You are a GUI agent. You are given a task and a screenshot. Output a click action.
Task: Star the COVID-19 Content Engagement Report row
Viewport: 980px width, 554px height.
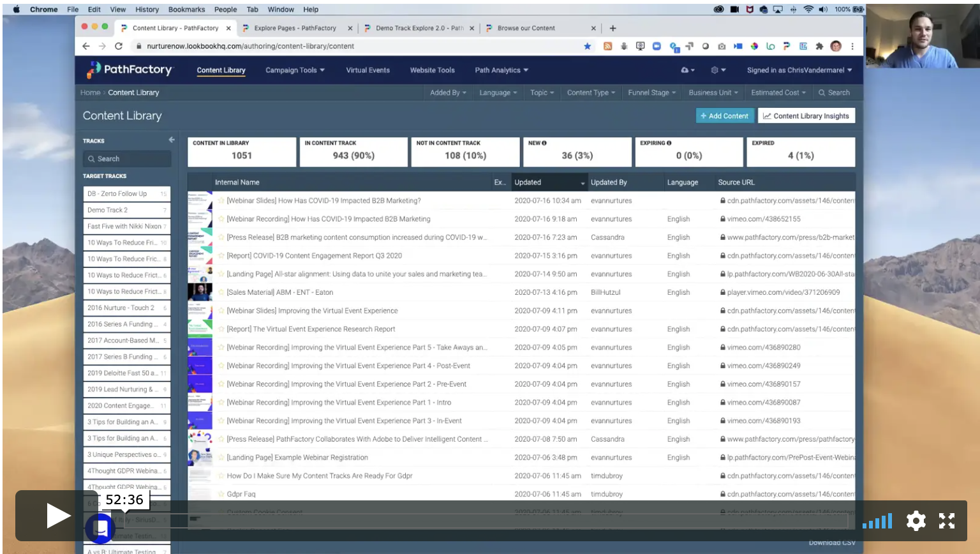221,256
